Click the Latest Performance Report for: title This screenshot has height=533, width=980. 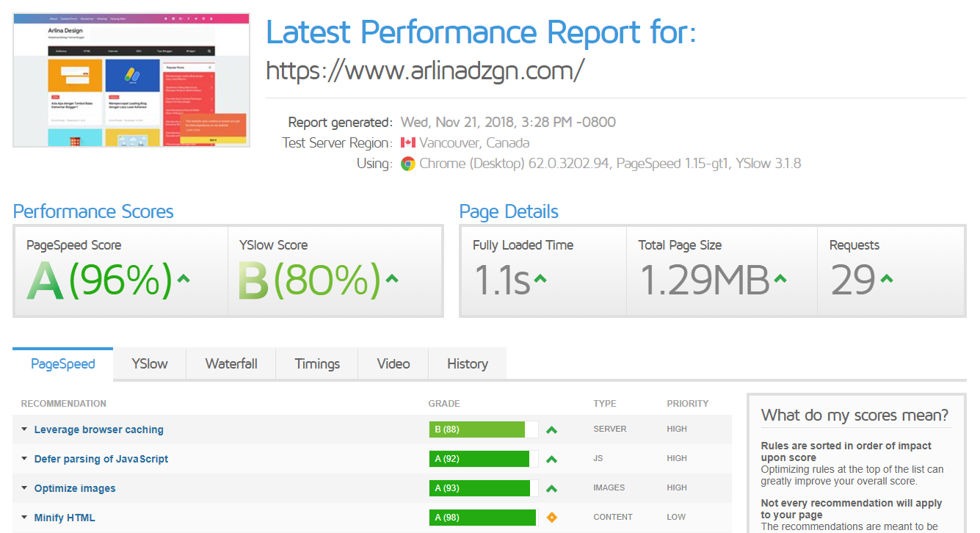(481, 33)
